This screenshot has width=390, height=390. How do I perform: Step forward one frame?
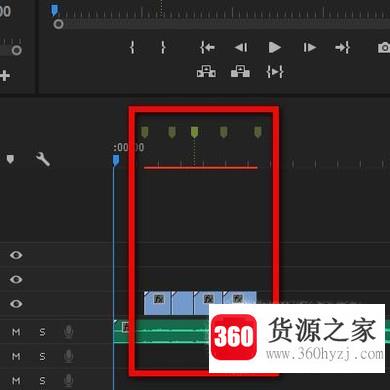(309, 47)
